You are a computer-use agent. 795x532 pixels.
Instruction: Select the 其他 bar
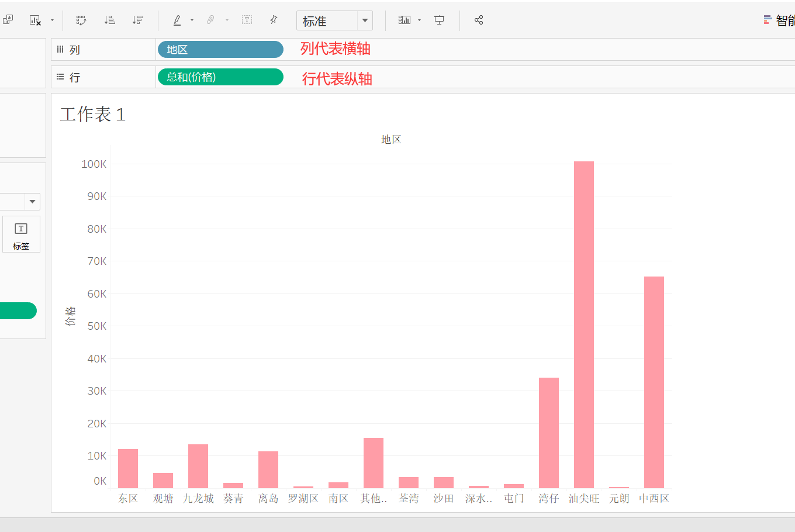pos(374,463)
